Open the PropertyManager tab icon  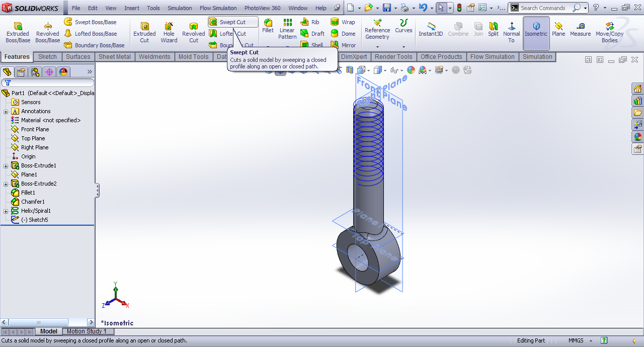tap(21, 71)
